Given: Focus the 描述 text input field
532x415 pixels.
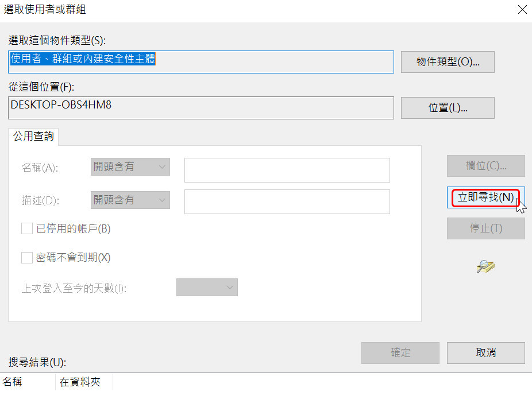Looking at the screenshot, I should point(287,202).
